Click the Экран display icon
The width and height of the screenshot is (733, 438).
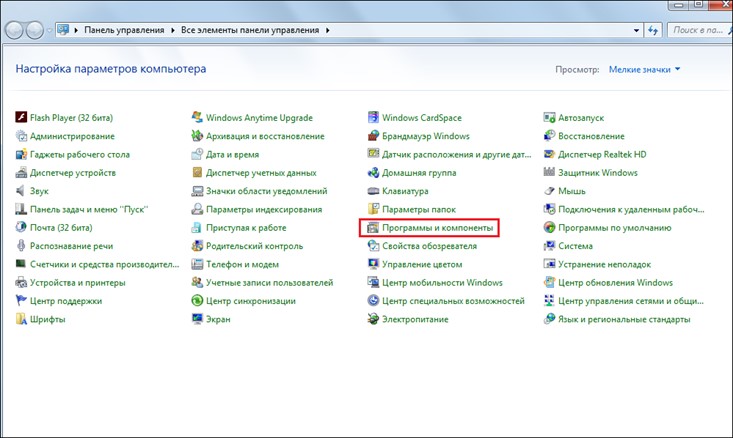click(x=197, y=319)
